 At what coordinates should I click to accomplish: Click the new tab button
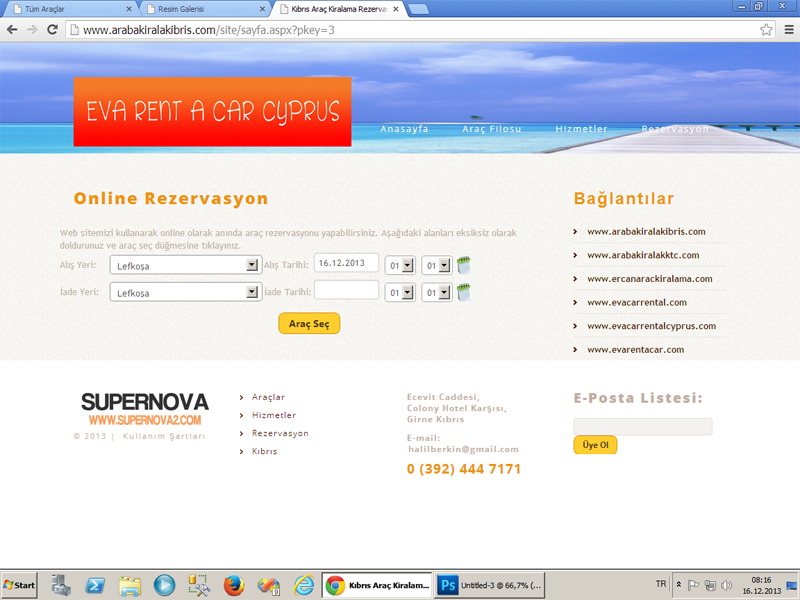coord(418,9)
